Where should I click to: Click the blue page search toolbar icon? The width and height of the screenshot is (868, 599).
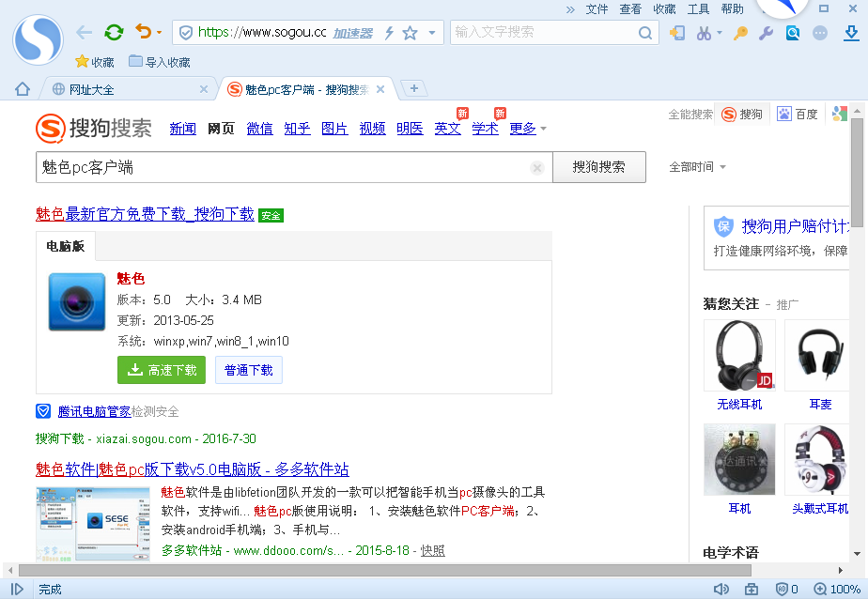(x=793, y=33)
